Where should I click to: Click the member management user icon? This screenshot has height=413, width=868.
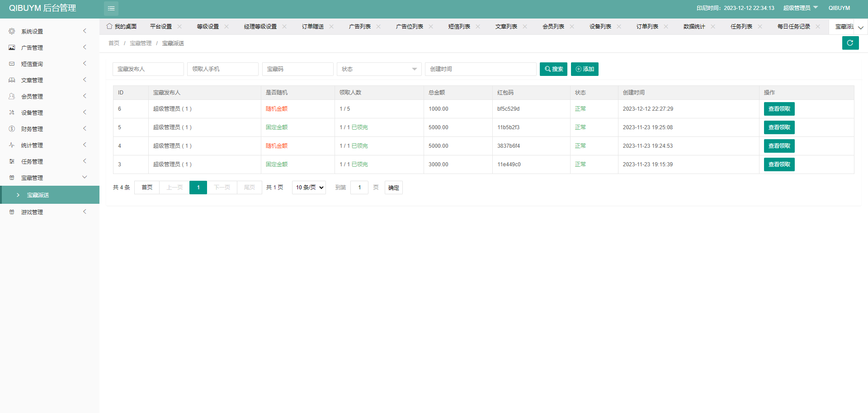(x=12, y=96)
